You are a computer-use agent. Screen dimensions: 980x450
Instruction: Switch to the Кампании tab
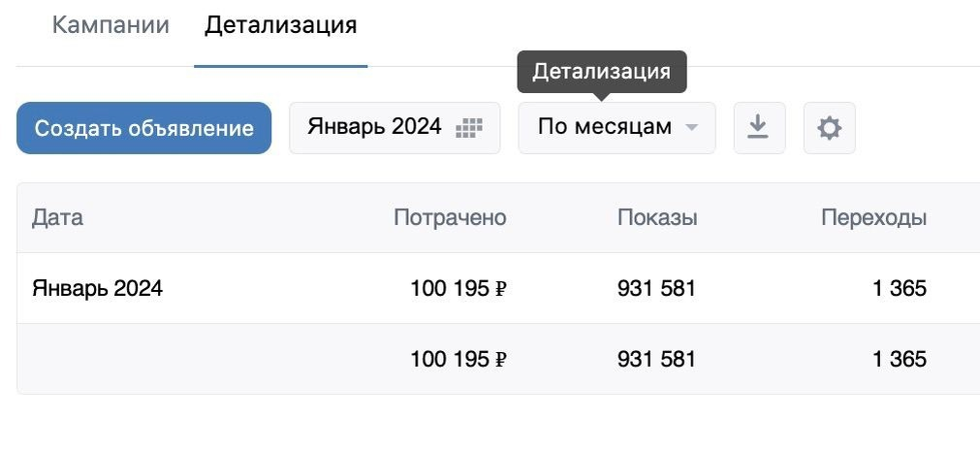pos(111,25)
